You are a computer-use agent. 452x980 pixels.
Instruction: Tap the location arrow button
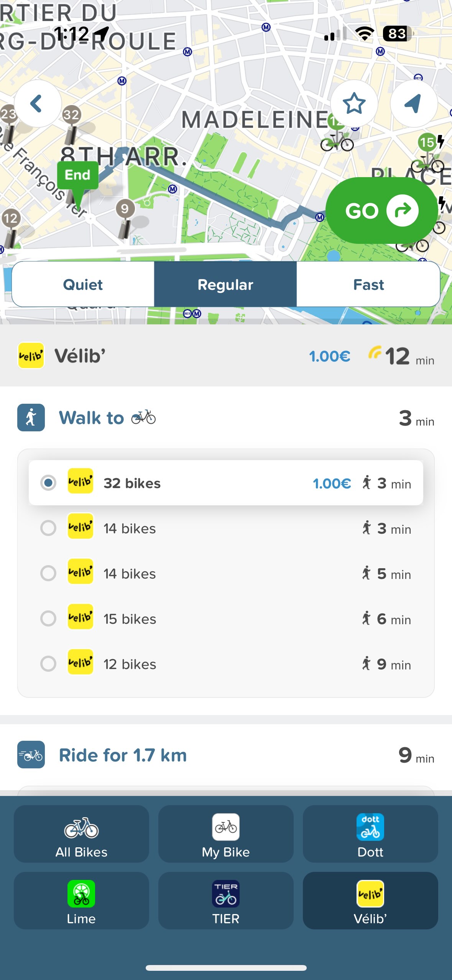tap(413, 104)
